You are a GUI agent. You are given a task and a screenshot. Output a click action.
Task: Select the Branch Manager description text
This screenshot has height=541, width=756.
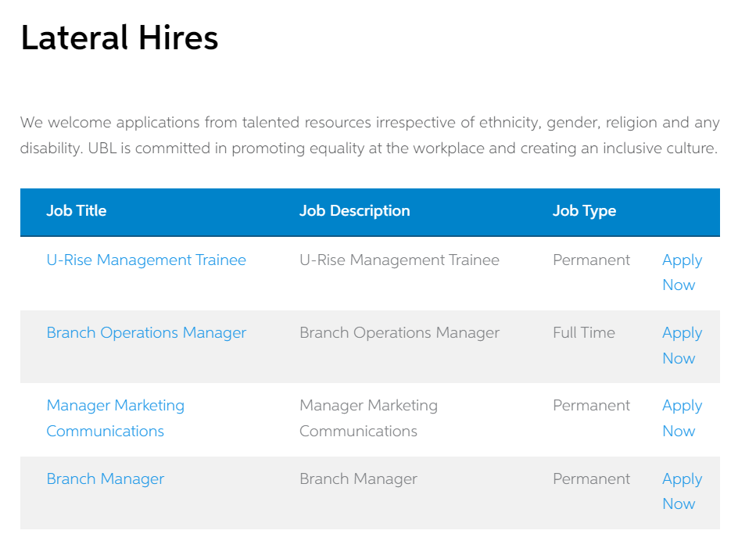(358, 479)
